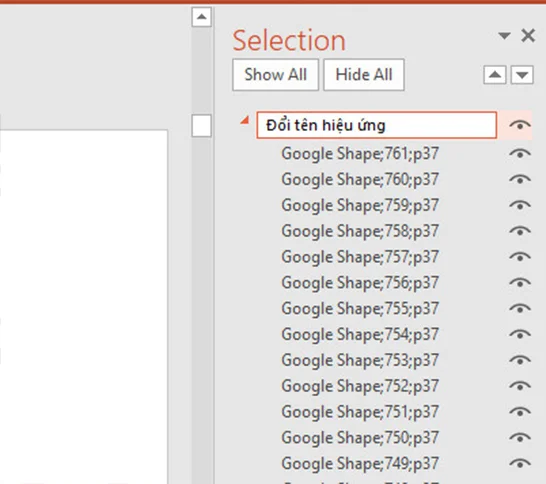Select Google Shape;751;p37 in the list
The height and width of the screenshot is (484, 546).
360,412
